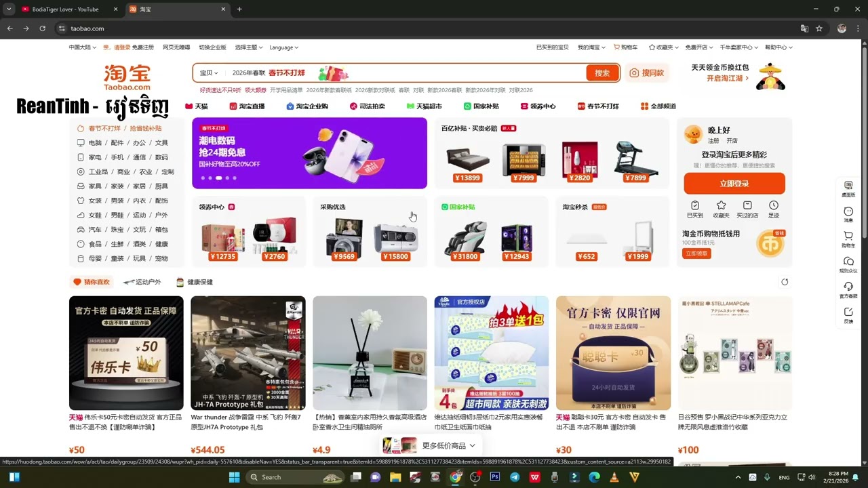
Task: Expand the Language dropdown
Action: coord(283,47)
